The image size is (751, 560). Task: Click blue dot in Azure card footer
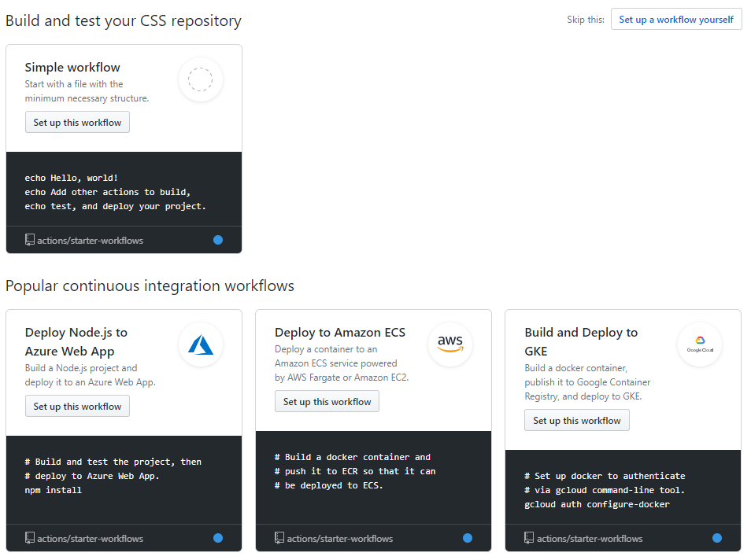[218, 538]
